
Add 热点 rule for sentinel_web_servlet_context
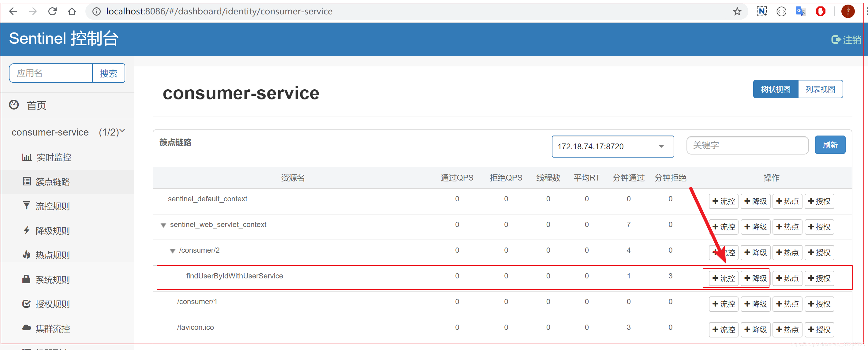[787, 227]
